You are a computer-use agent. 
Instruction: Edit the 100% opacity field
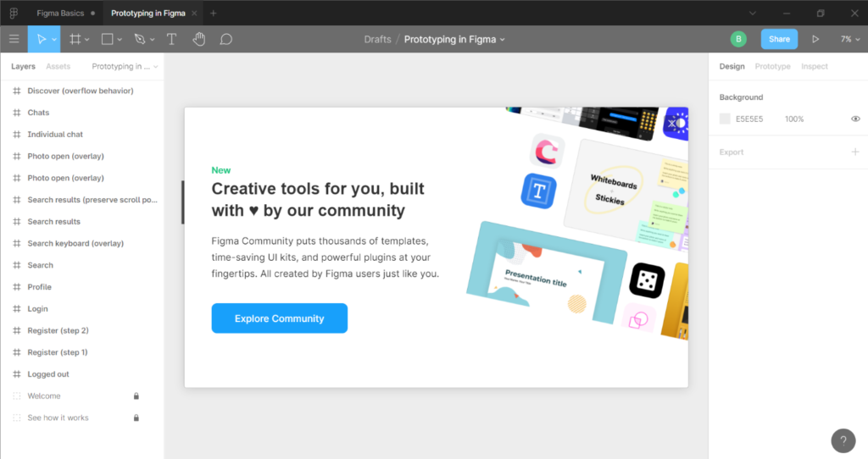coord(794,119)
